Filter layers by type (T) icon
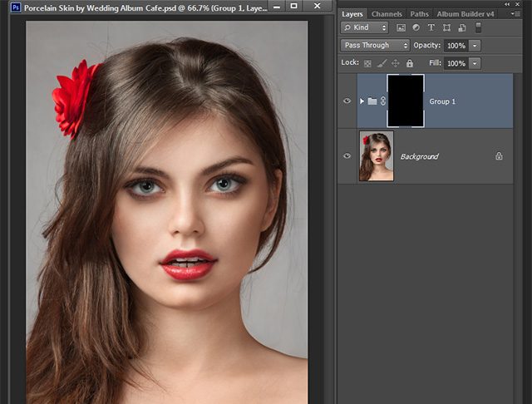This screenshot has width=532, height=404. click(x=431, y=28)
